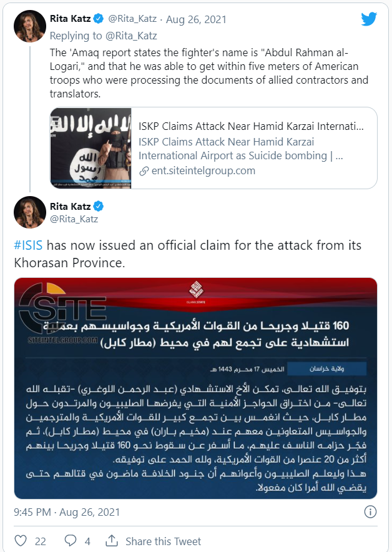This screenshot has height=552, width=392.
Task: Open the #ISIS hashtag
Action: click(29, 245)
